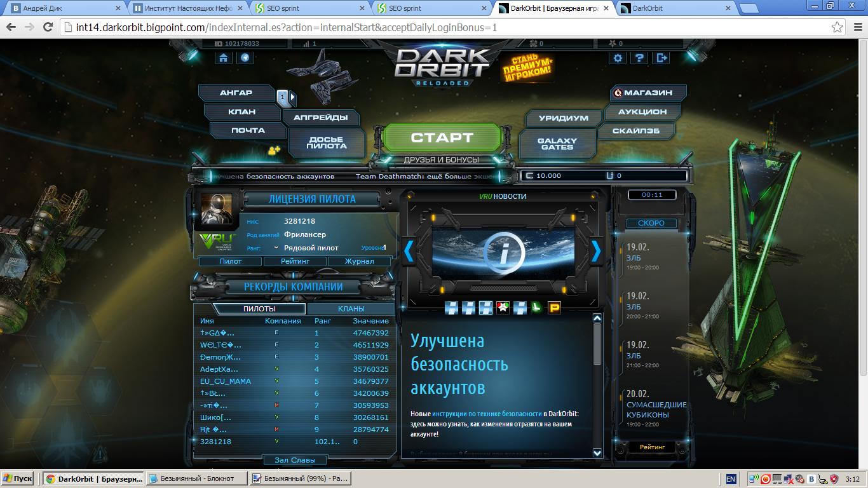Switch to the КЛАНЫ records tab
The height and width of the screenshot is (488, 868).
[351, 309]
